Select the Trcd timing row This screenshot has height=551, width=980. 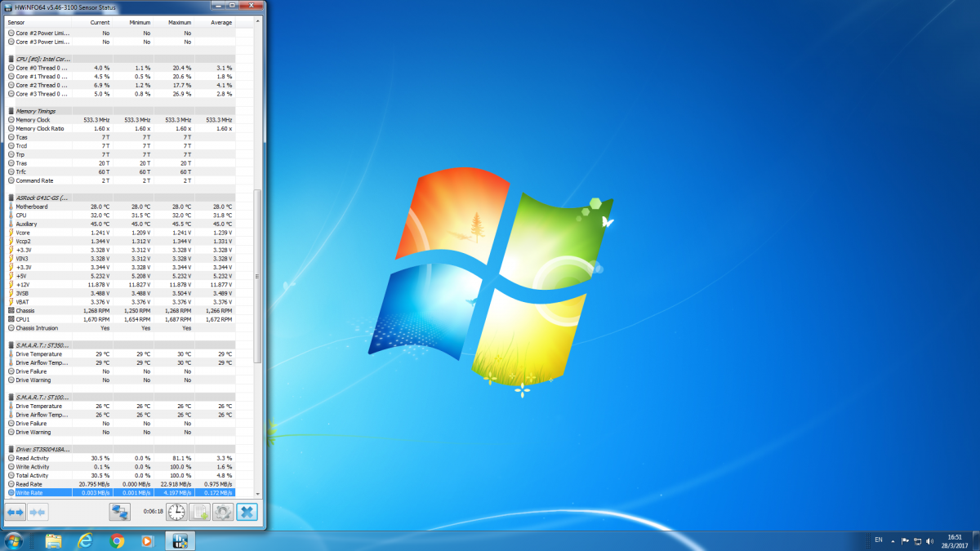tap(120, 146)
